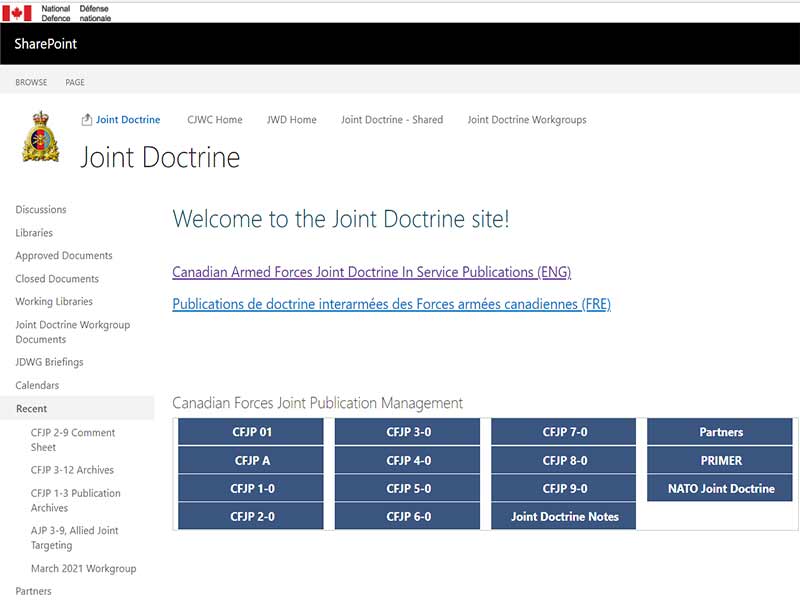Click the SharePoint title in the header

tap(46, 44)
